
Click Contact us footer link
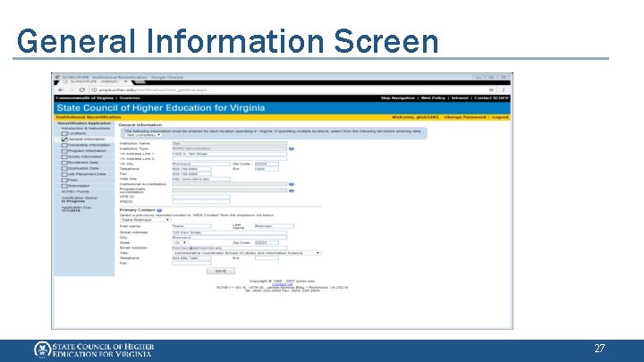(x=282, y=284)
